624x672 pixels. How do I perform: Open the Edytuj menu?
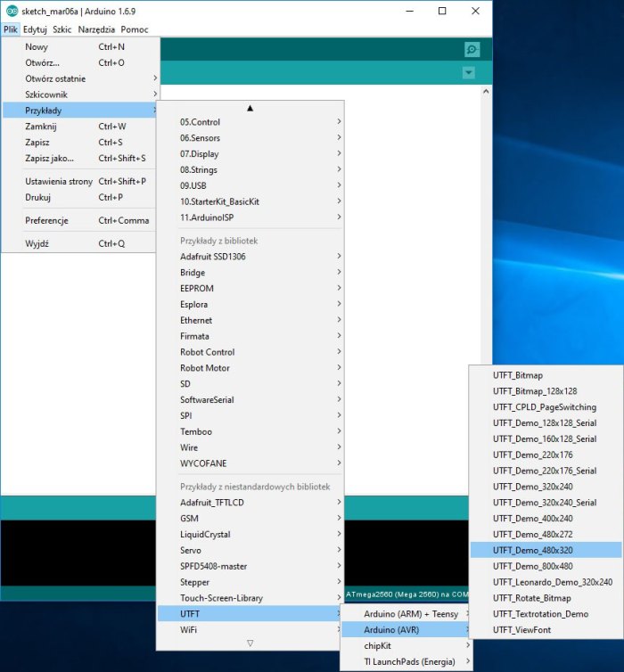pos(35,29)
